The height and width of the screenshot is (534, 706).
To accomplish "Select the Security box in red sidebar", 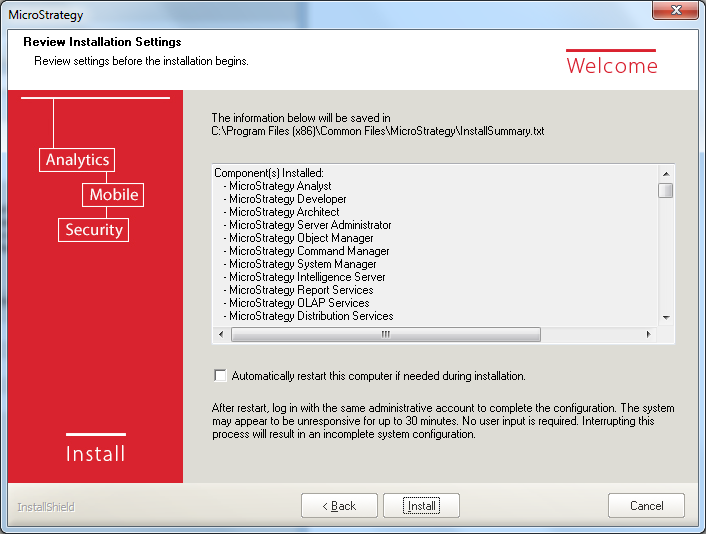I will (x=93, y=230).
